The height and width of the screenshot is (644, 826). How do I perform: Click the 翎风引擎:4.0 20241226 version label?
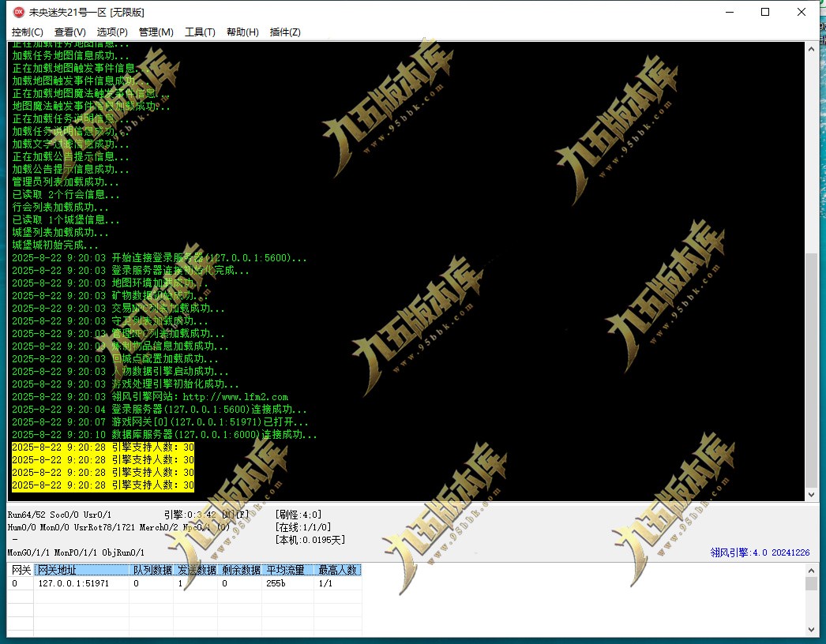(x=760, y=552)
